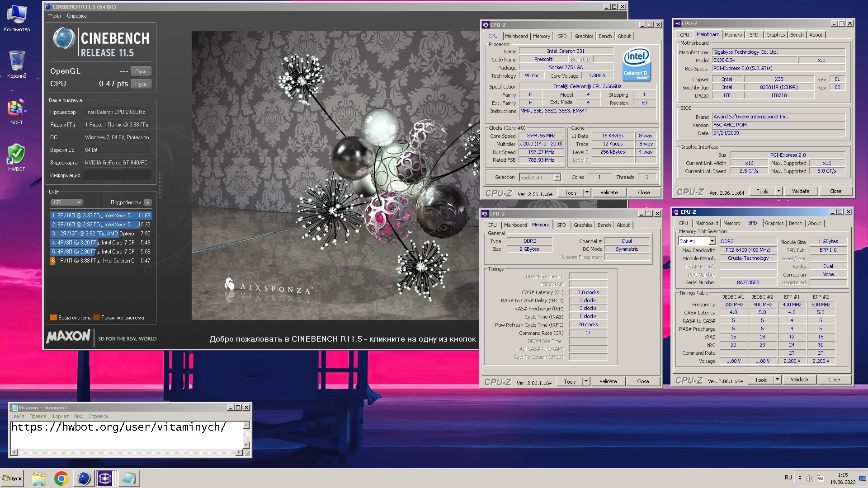This screenshot has width=868, height=488.
Task: Expand Tools dropdown arrow in Mainboard CPU-Z
Action: coord(778,191)
